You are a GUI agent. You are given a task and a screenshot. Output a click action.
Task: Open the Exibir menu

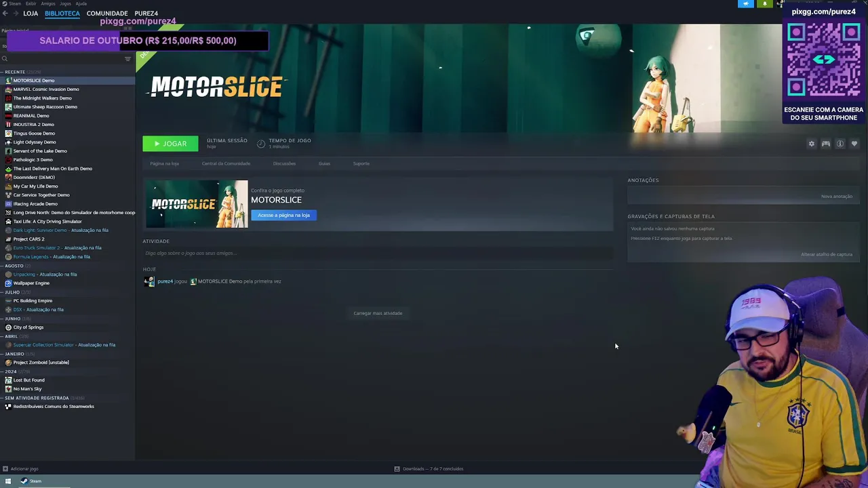(x=31, y=3)
